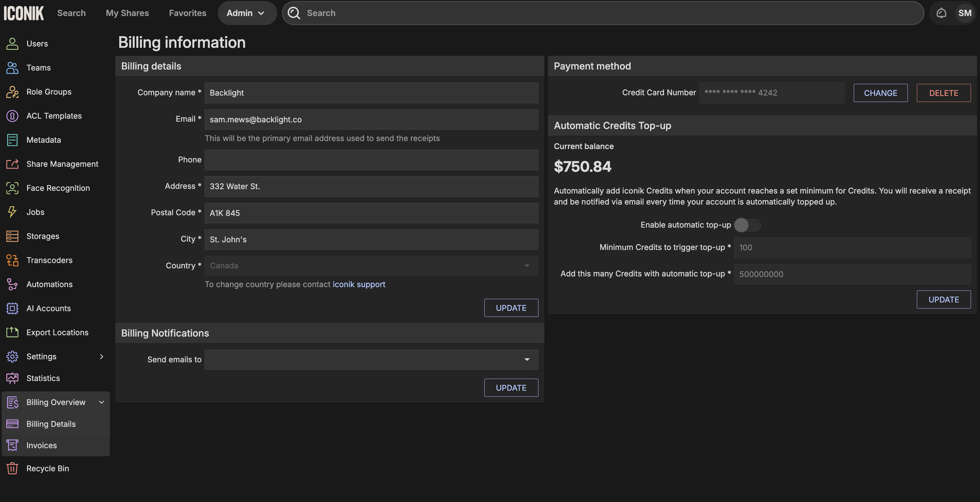The image size is (980, 502).
Task: Open the Recycle Bin trash icon
Action: 12,468
